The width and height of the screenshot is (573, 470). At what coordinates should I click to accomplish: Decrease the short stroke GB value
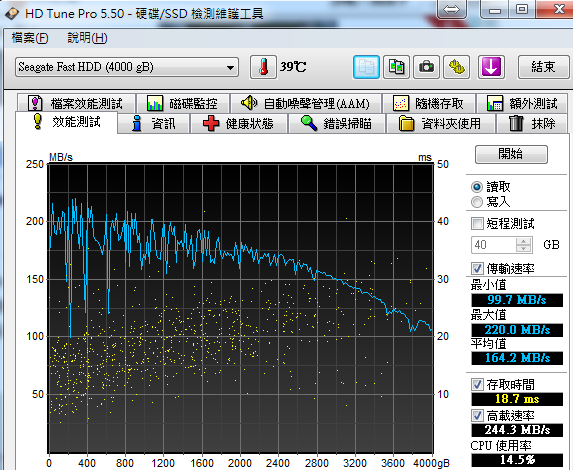point(524,249)
